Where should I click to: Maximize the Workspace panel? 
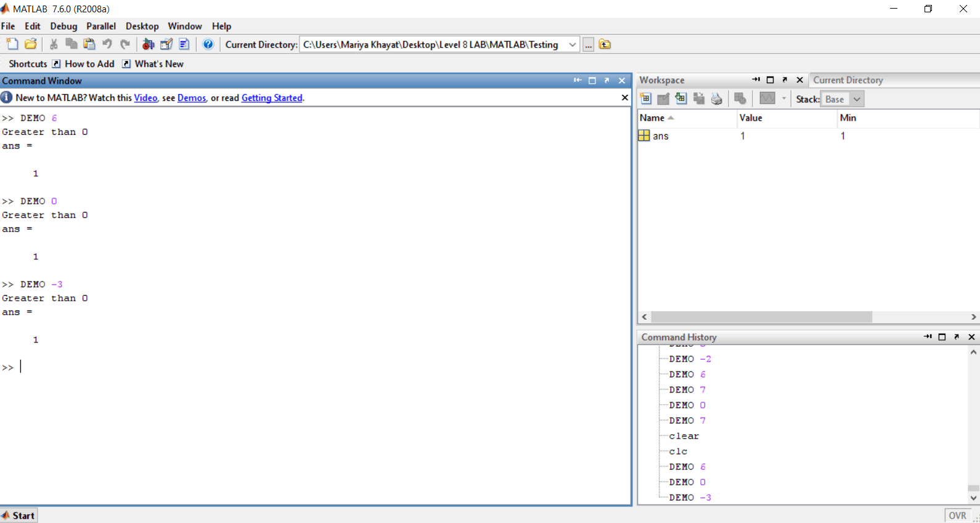[x=770, y=79]
